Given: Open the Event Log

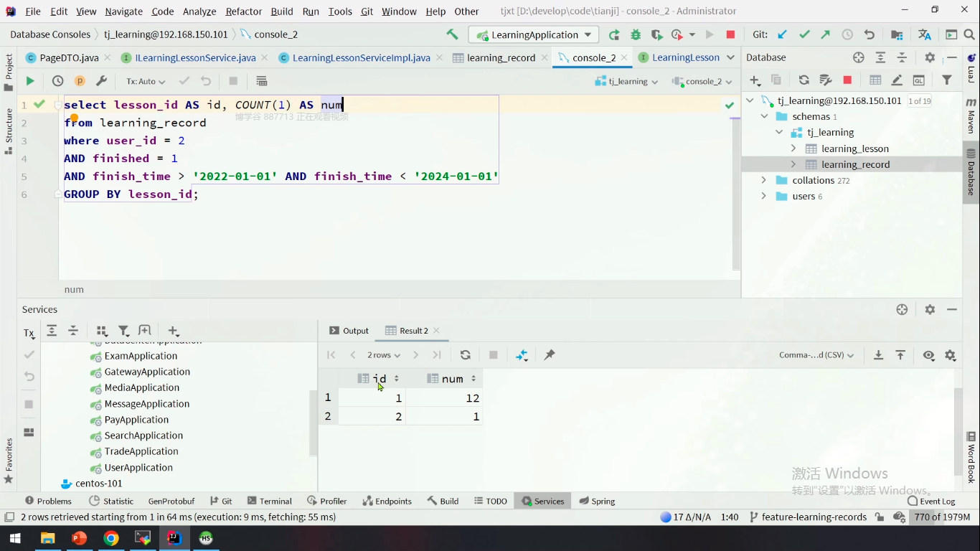Looking at the screenshot, I should (x=931, y=501).
